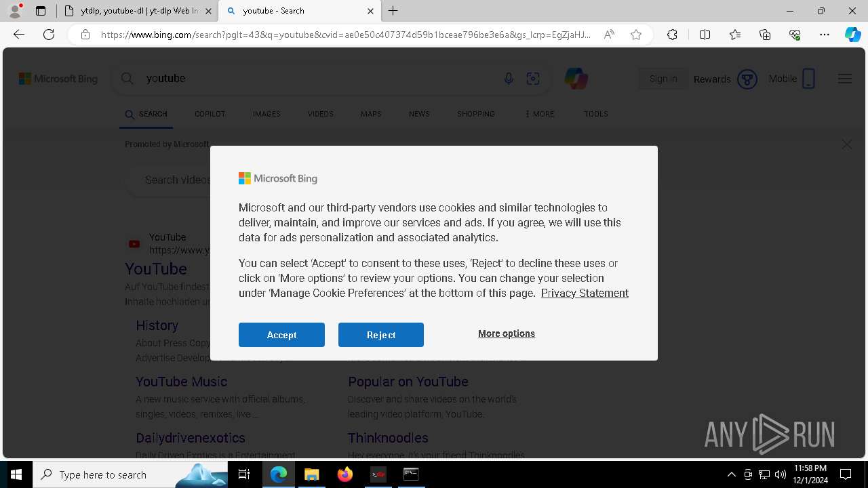
Task: Open a new browser tab
Action: 393,11
